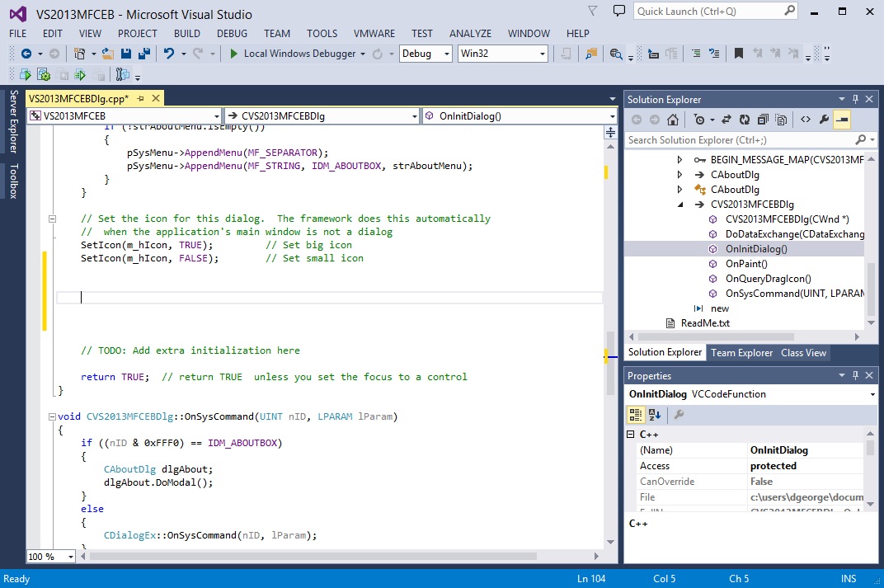The image size is (884, 588).
Task: Click the notifications filter funnel icon
Action: click(593, 11)
